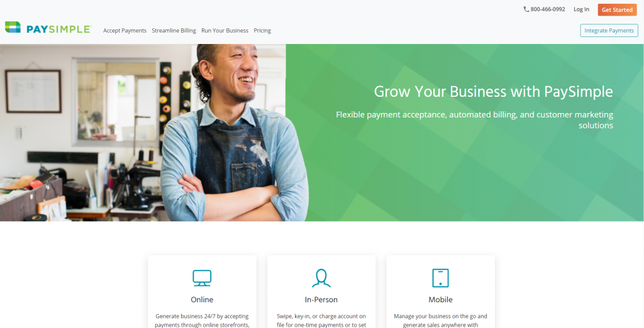Click the Log In link

pos(581,9)
